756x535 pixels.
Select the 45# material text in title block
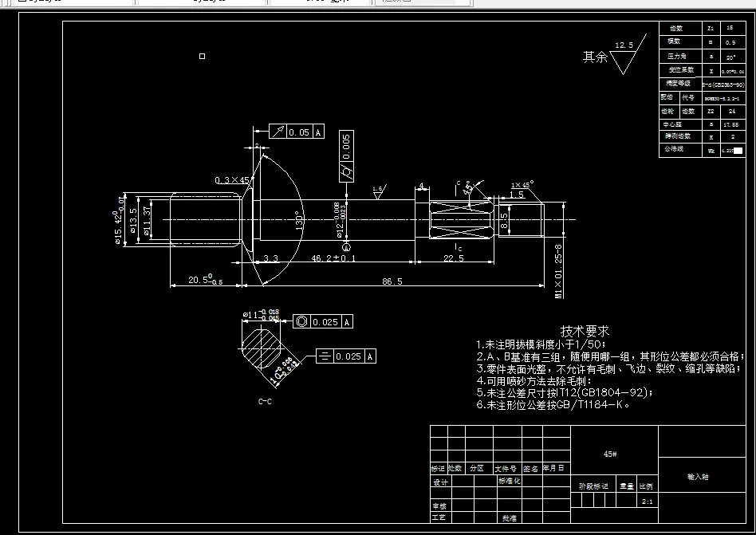point(610,454)
